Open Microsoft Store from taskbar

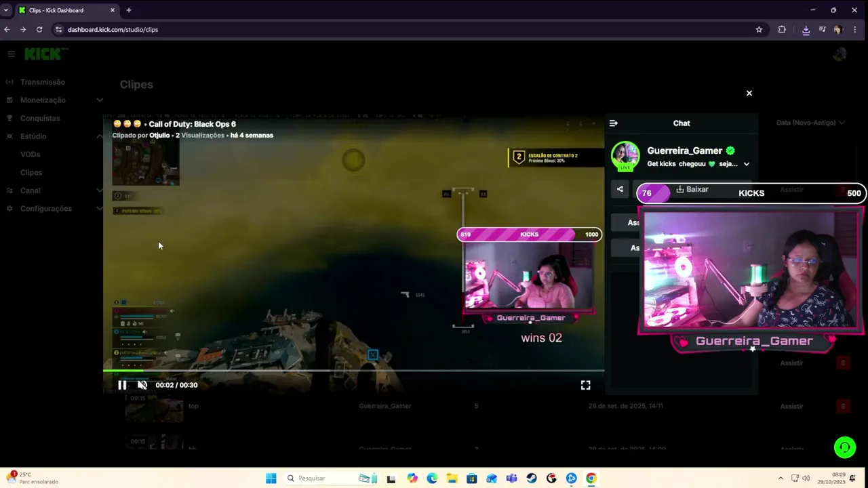click(x=472, y=479)
